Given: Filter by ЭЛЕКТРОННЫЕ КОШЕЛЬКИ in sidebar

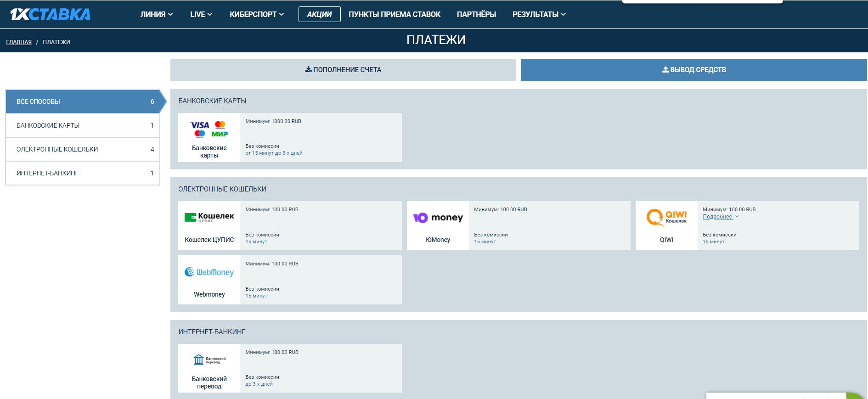Looking at the screenshot, I should [83, 149].
